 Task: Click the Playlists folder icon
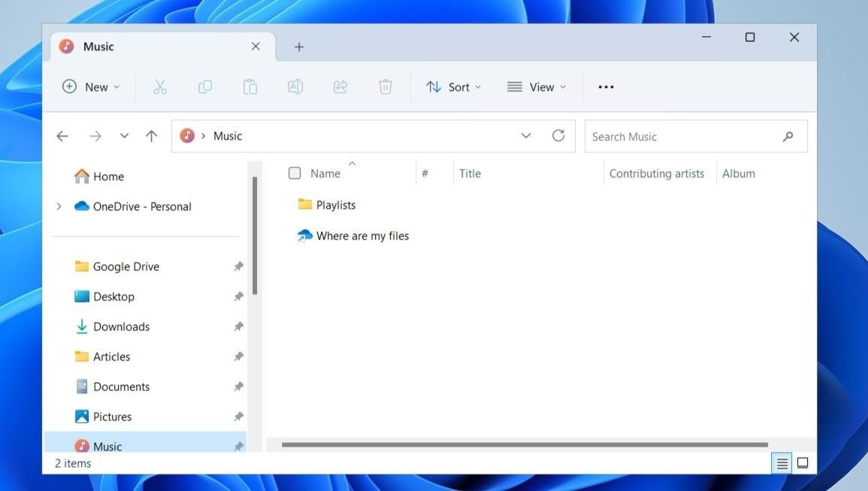coord(304,204)
